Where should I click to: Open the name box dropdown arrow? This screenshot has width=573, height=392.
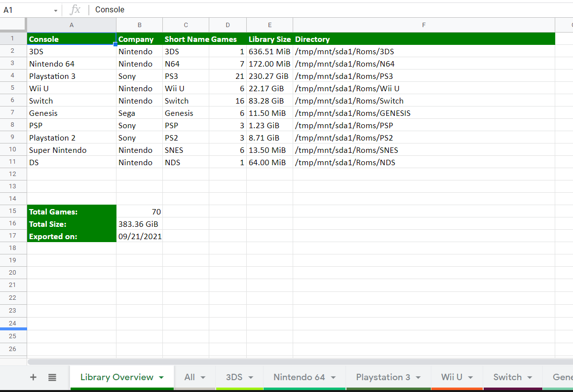pyautogui.click(x=56, y=10)
